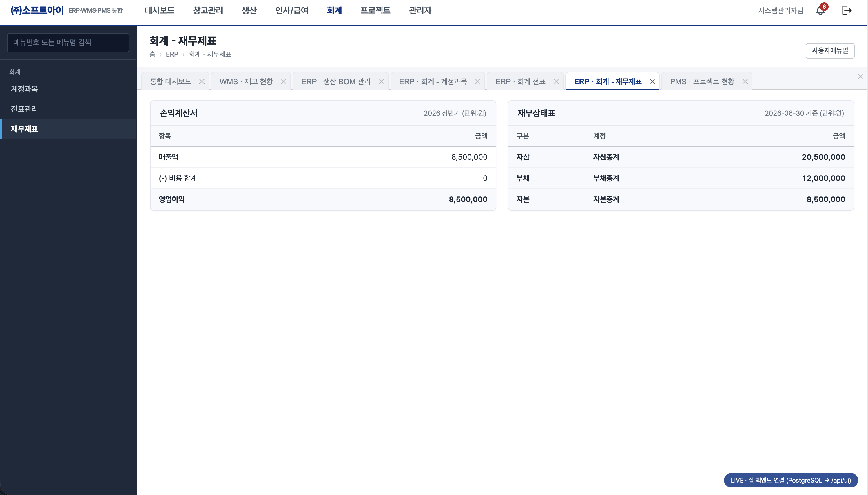Click the 손익계산서 card title

pos(179,113)
